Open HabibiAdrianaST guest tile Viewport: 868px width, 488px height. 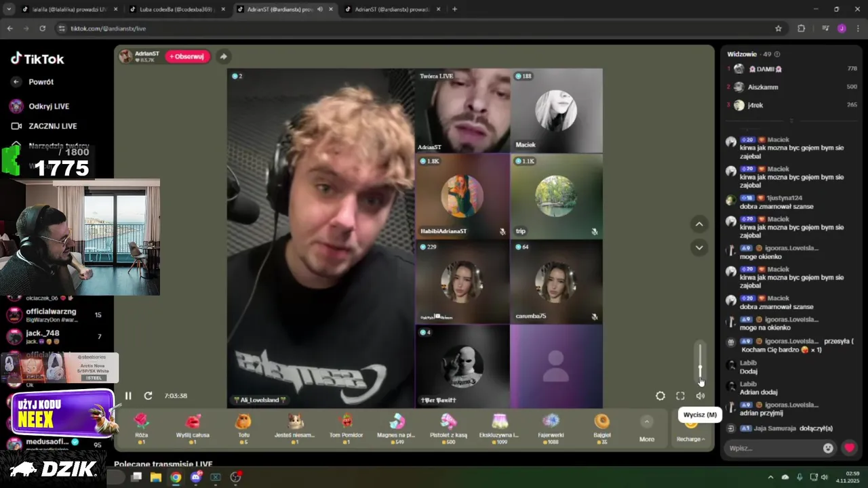[462, 196]
